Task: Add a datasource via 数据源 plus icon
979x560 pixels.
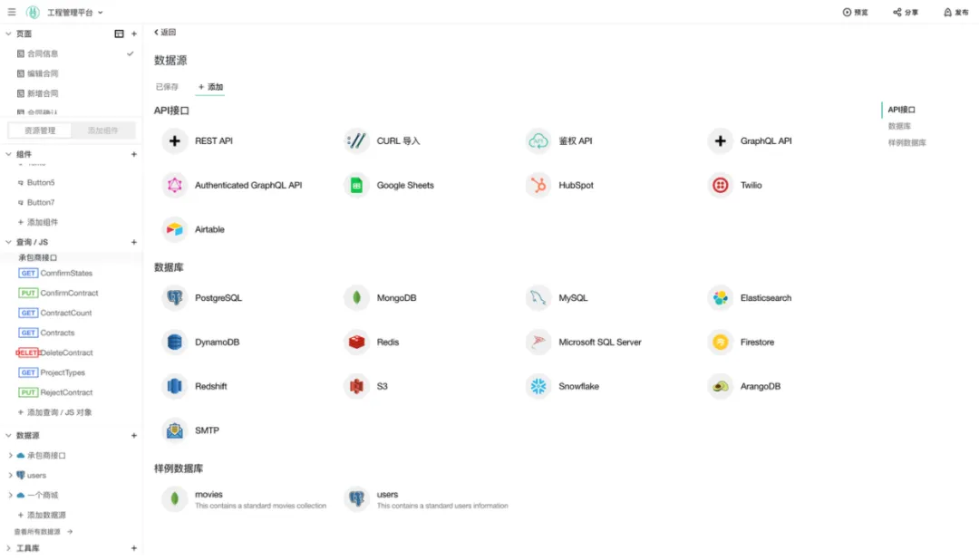Action: click(x=133, y=436)
